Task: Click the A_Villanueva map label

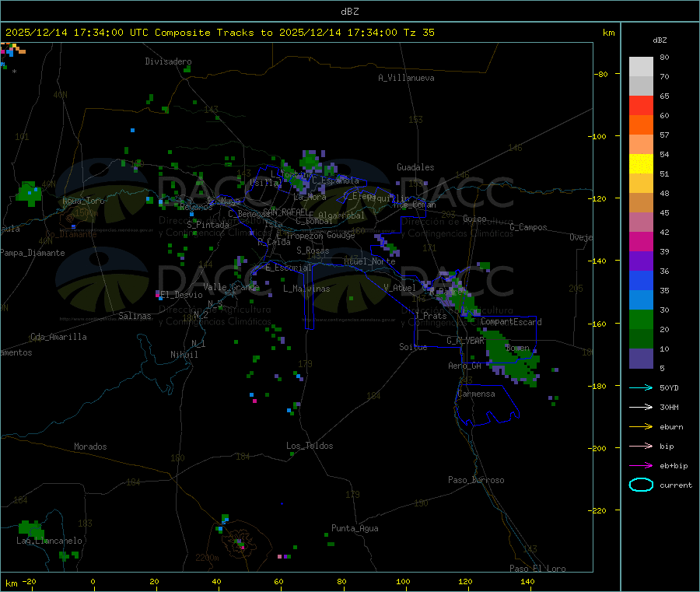Action: 406,78
